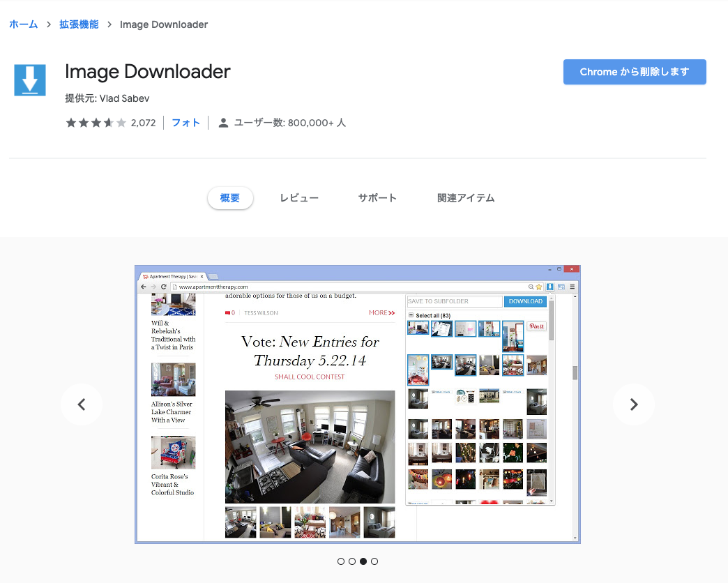The image size is (728, 583).
Task: Click the 2,072 ratings count
Action: [143, 123]
